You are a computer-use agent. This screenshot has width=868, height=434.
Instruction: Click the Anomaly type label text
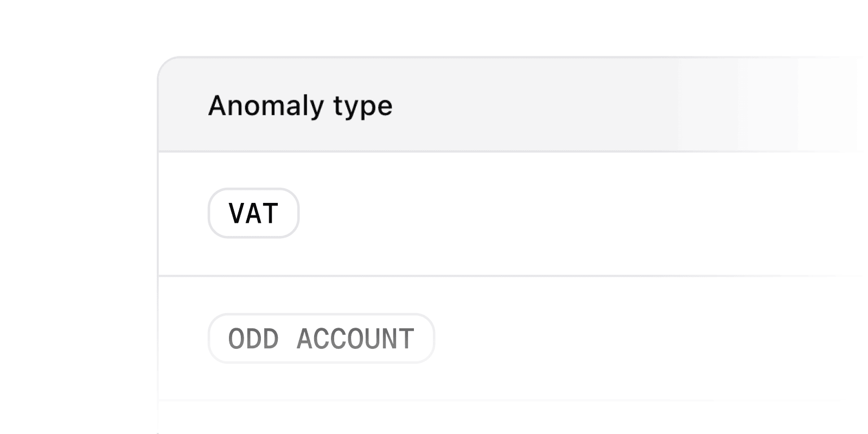tap(300, 105)
